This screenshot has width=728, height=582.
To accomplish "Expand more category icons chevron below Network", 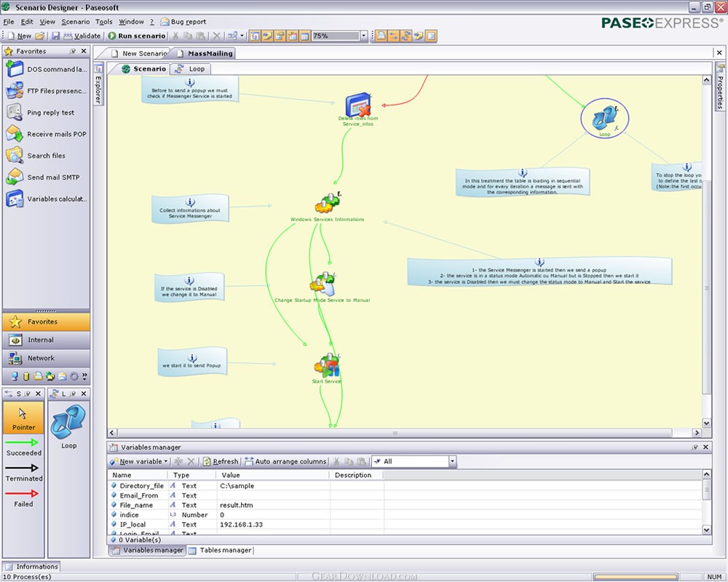I will pos(84,375).
